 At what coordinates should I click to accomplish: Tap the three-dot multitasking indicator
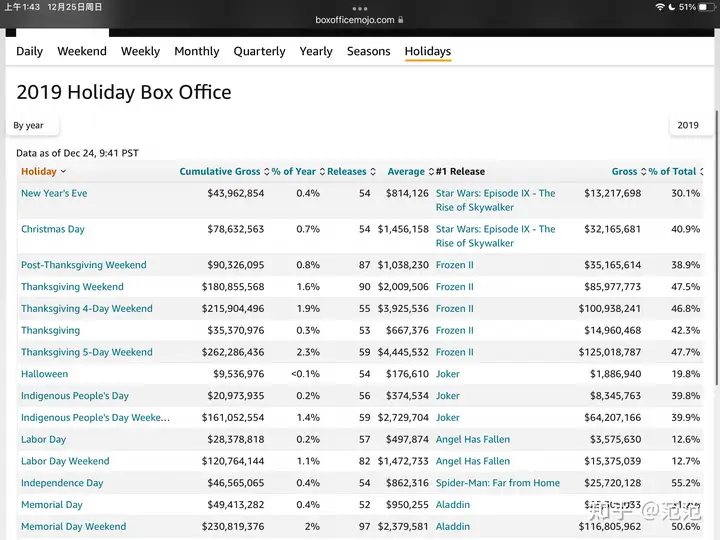pos(360,9)
